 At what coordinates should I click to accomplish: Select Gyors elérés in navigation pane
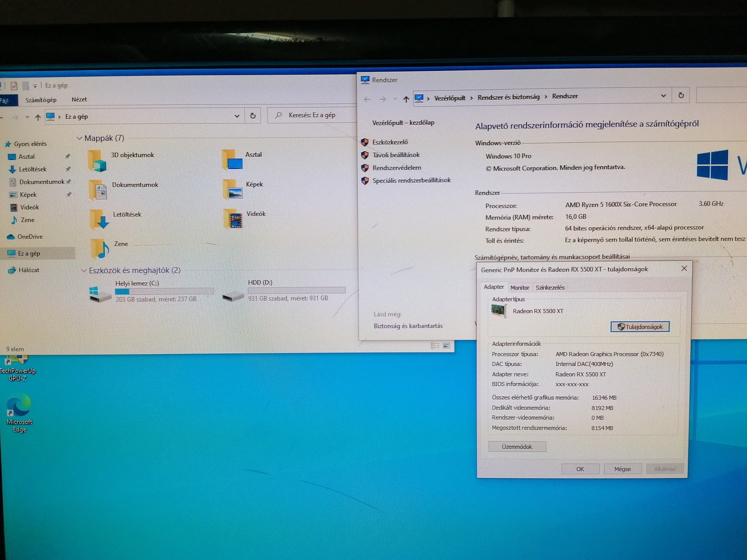tap(30, 144)
